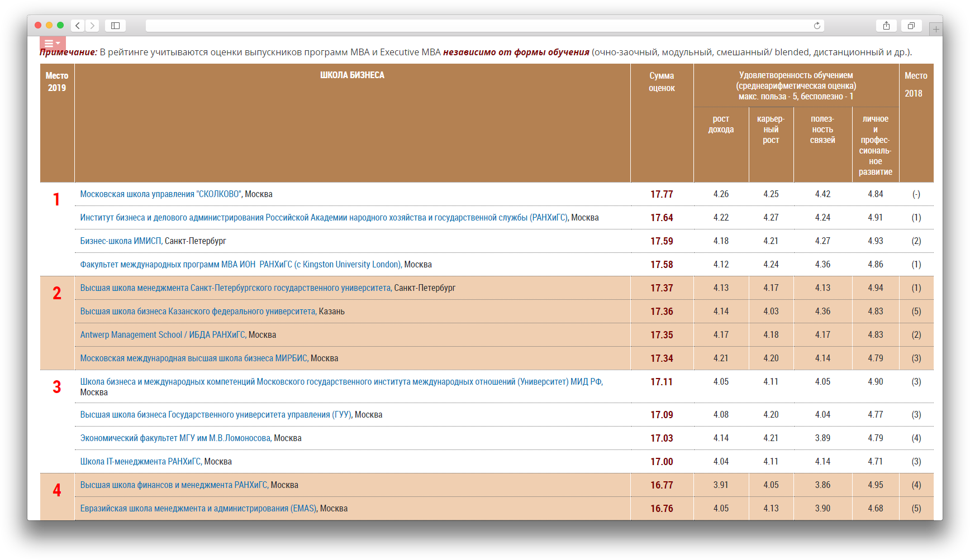Select the 16.77 total score cell
Image resolution: width=970 pixels, height=560 pixels.
coord(662,485)
